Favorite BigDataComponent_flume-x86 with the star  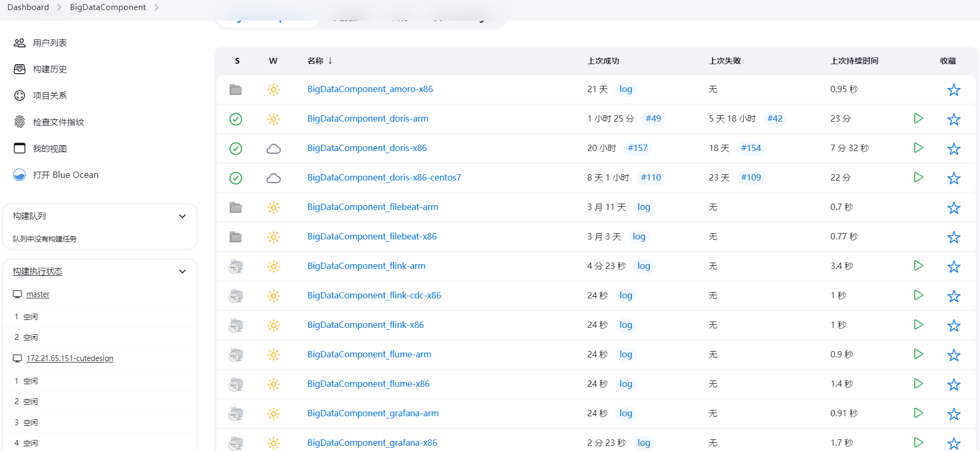point(954,385)
